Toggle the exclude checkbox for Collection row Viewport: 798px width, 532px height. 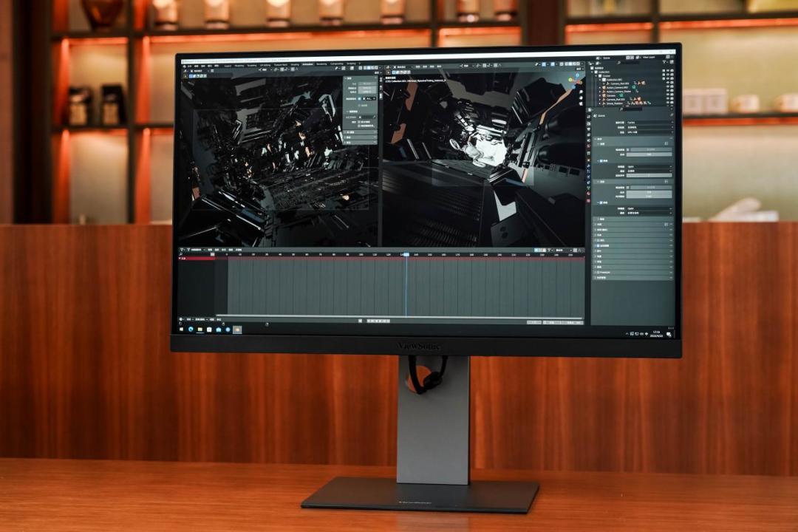point(664,70)
